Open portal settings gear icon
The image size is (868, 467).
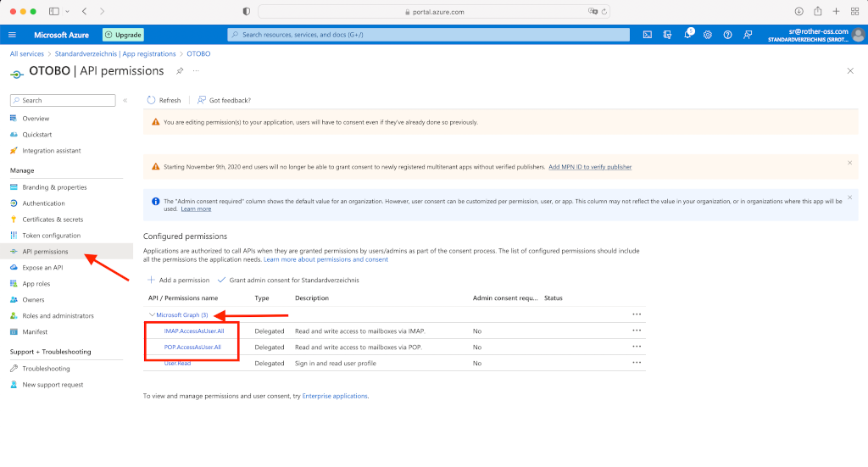tap(708, 35)
